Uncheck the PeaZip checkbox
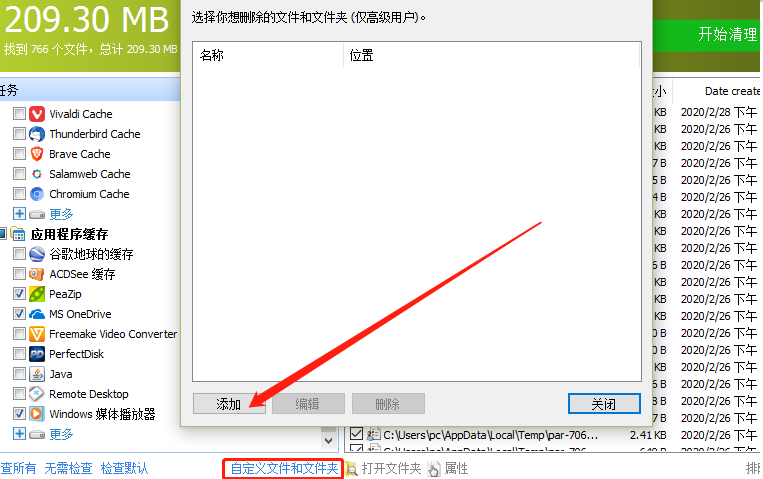 click(x=19, y=294)
